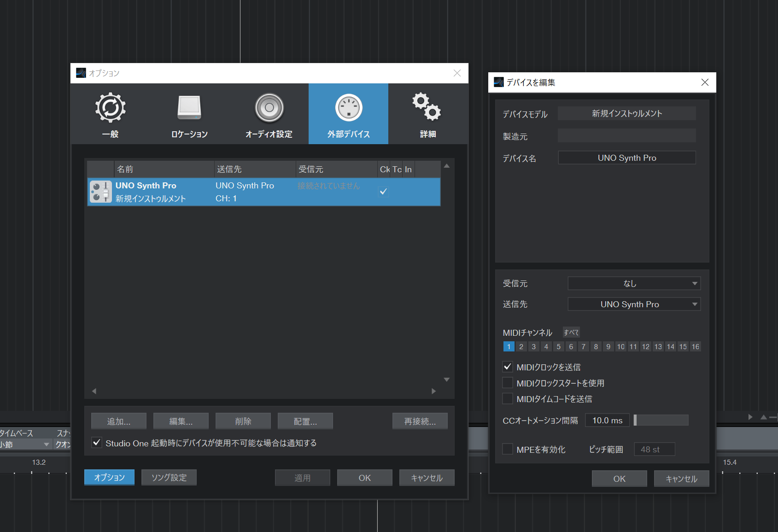Click OK in the オプション dialog

pyautogui.click(x=365, y=478)
